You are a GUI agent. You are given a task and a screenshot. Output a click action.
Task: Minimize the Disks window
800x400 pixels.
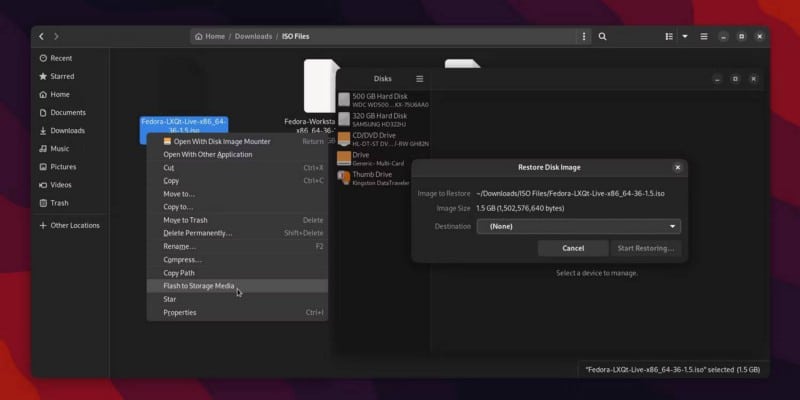[x=717, y=79]
